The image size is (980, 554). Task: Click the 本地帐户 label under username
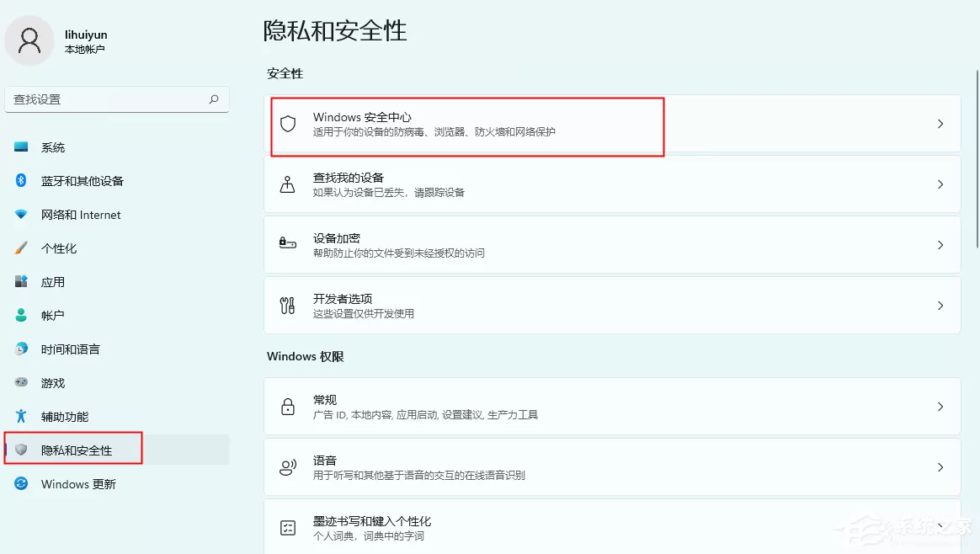pos(84,50)
